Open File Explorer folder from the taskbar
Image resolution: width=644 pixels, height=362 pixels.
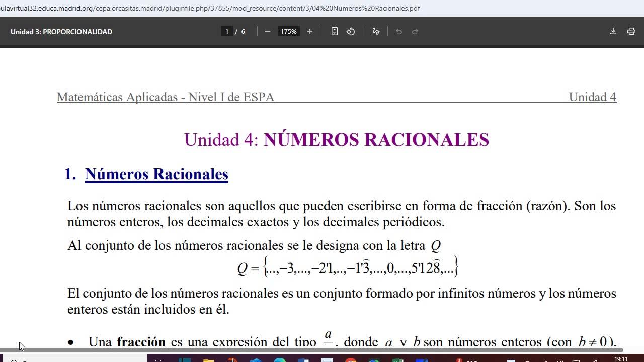pyautogui.click(x=208, y=360)
